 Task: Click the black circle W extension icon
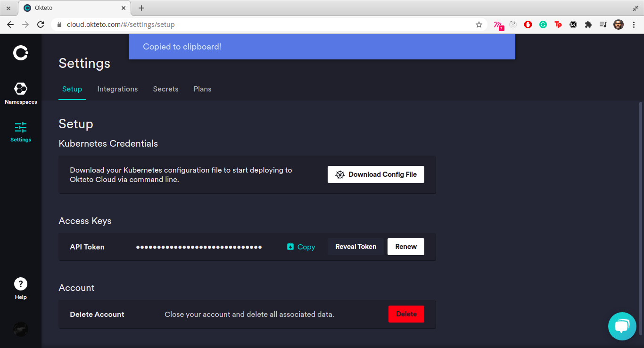[x=573, y=25]
